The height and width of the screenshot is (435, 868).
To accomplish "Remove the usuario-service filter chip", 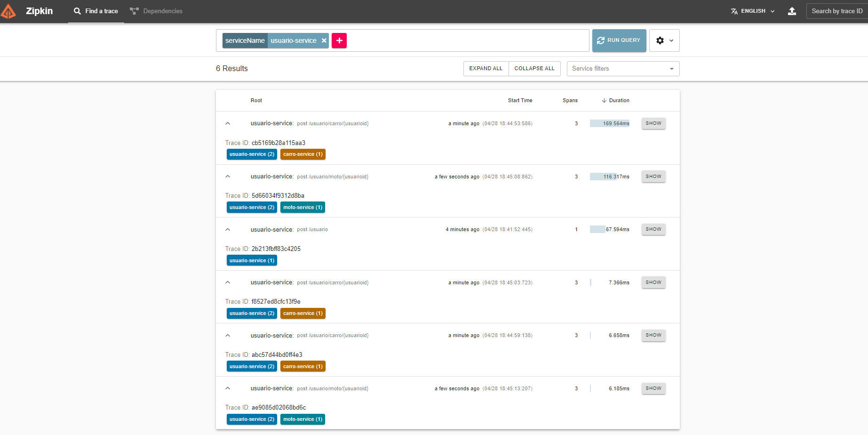I will 324,40.
